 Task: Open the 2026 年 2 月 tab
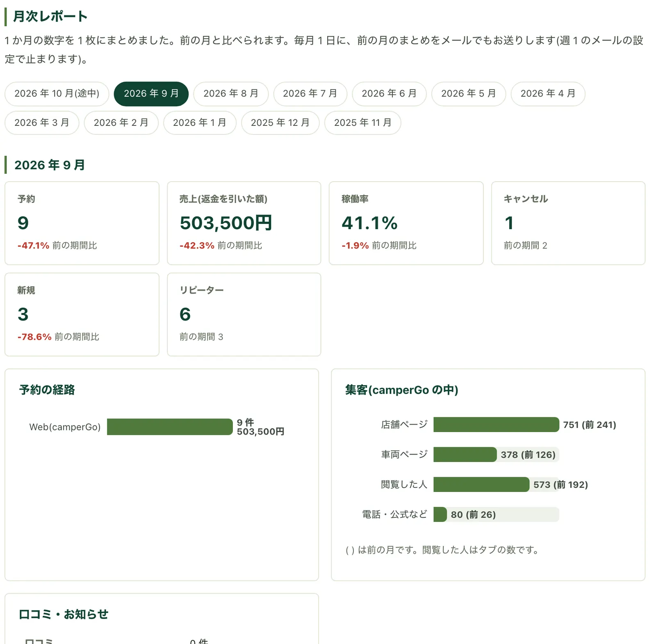tap(121, 123)
